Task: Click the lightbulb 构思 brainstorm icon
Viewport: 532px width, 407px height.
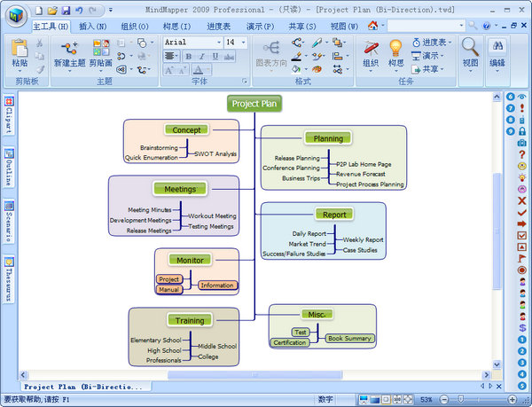Action: 395,47
